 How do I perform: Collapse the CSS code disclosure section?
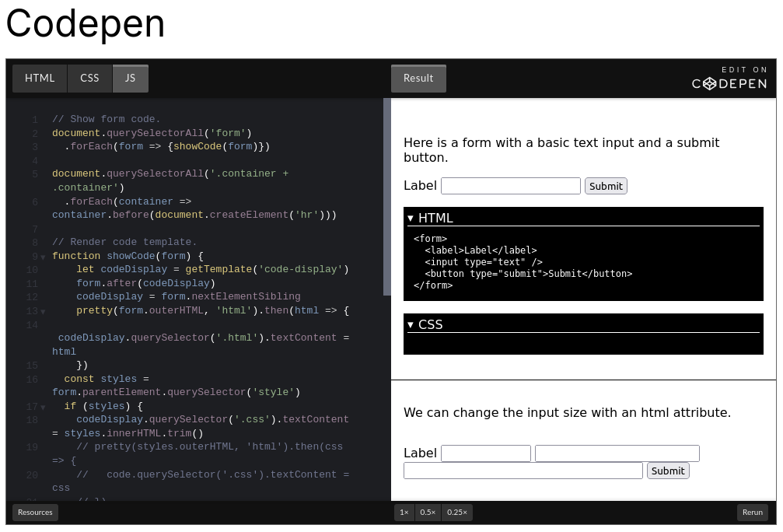(x=411, y=325)
